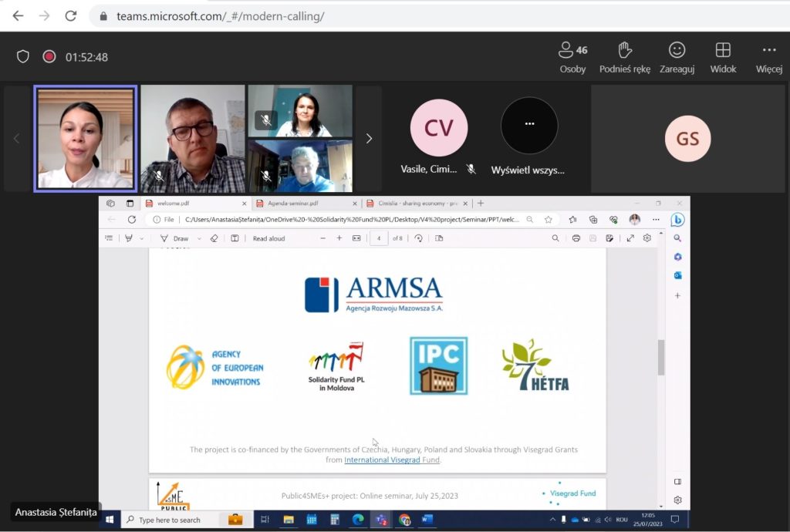The height and width of the screenshot is (532, 790).
Task: Click the red recording indicator
Action: coord(49,56)
